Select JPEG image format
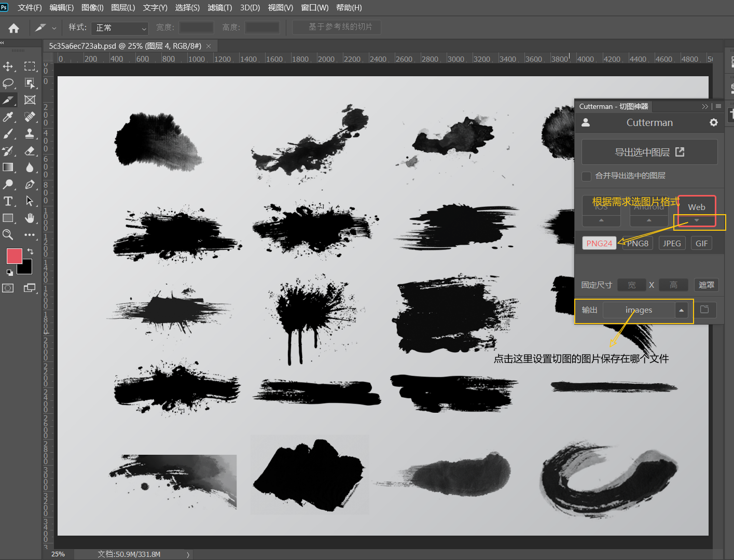This screenshot has width=734, height=560. [672, 243]
